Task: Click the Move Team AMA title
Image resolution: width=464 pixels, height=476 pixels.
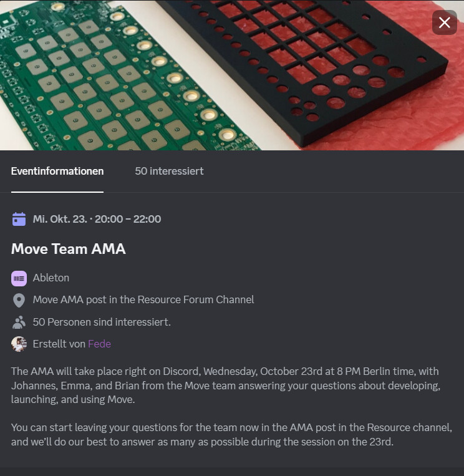Action: (x=68, y=249)
